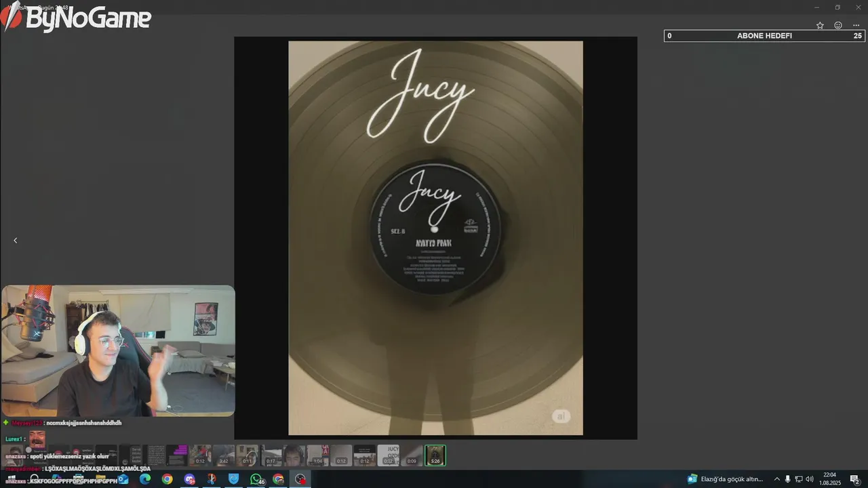Open thumbnail with 0:11 duration
The width and height of the screenshot is (868, 488).
click(x=248, y=455)
